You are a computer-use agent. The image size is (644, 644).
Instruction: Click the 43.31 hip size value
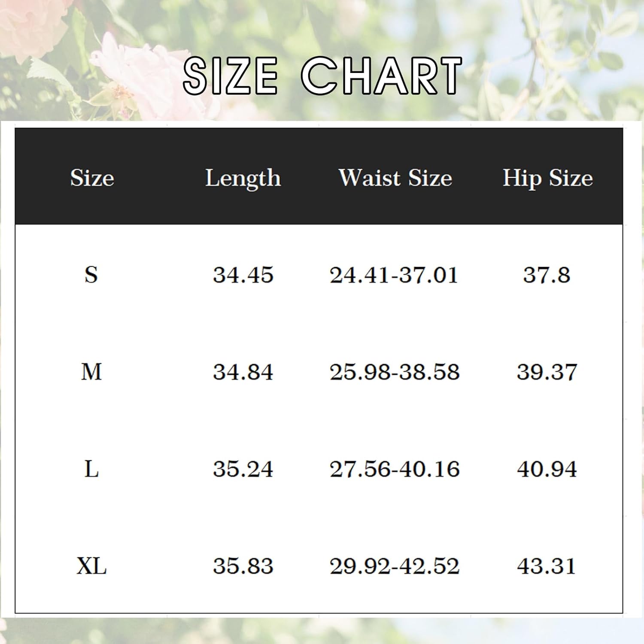coord(547,566)
